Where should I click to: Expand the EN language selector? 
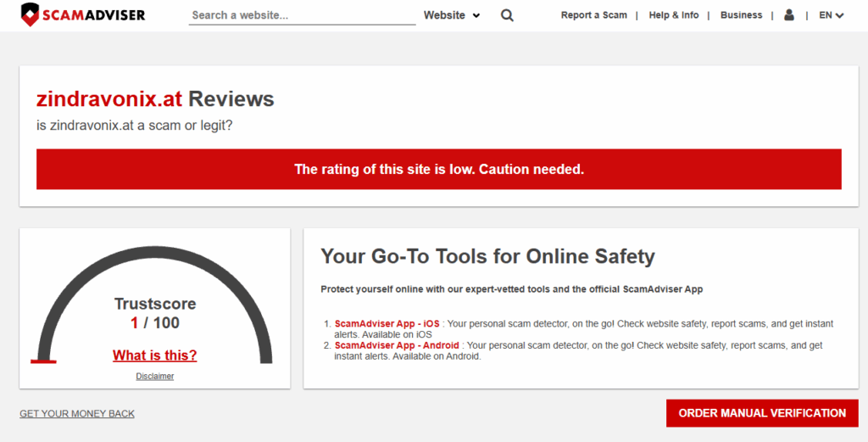832,15
